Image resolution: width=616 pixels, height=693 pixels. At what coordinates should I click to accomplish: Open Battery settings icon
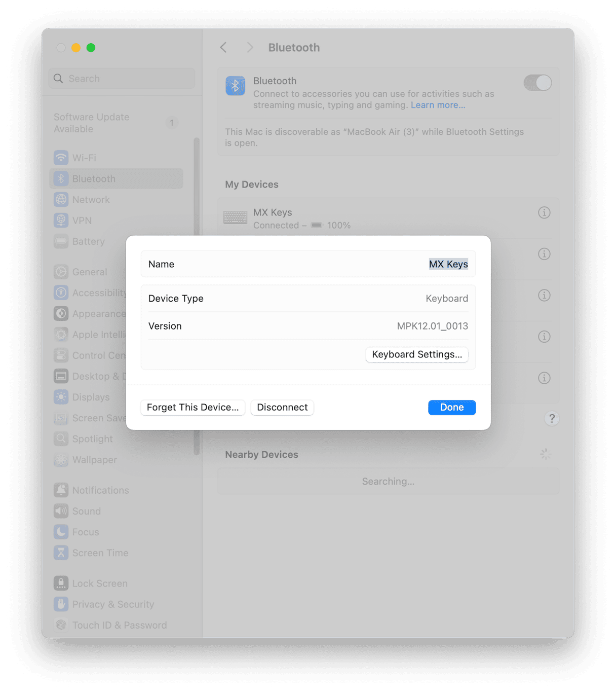point(61,241)
